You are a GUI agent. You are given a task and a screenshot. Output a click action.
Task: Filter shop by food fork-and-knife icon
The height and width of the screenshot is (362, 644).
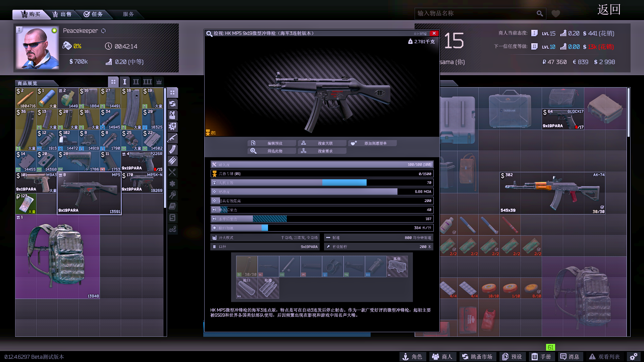point(172,172)
